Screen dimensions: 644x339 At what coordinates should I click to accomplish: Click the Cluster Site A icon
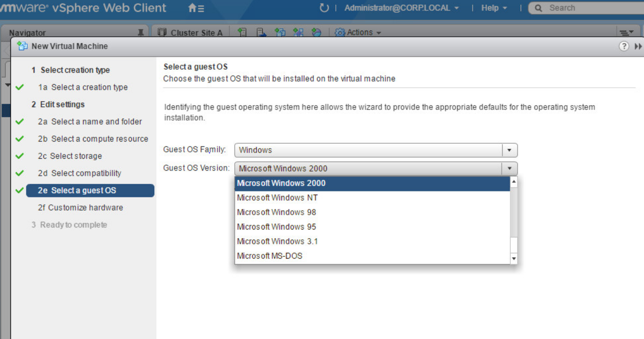pos(162,33)
